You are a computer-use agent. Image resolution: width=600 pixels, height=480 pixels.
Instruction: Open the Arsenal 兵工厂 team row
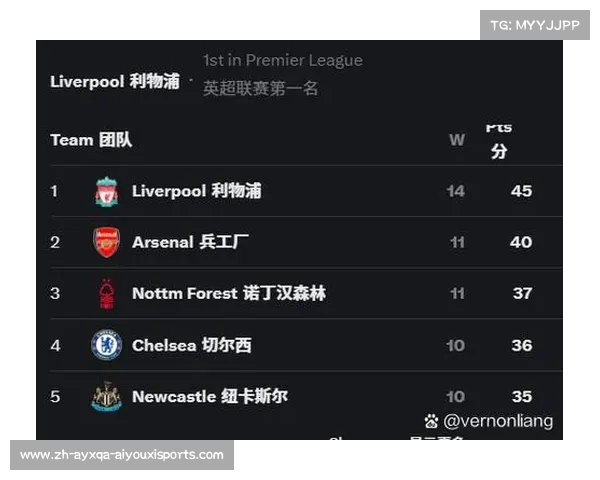pyautogui.click(x=306, y=242)
